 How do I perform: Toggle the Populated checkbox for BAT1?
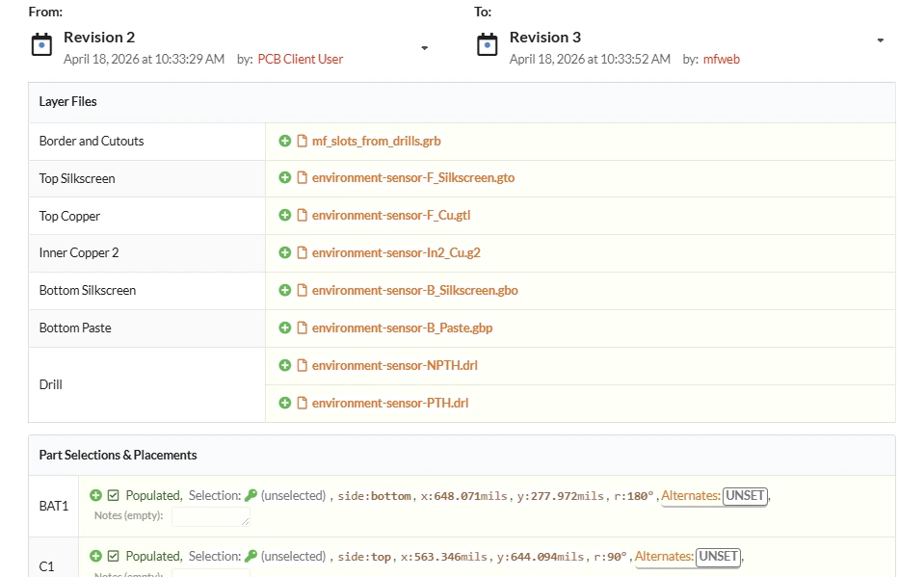tap(113, 496)
